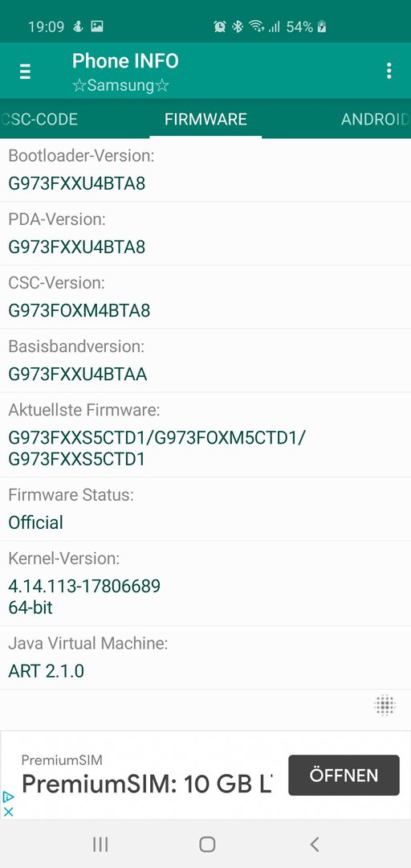
Task: Switch to the CSC-CODE tab
Action: click(x=39, y=119)
